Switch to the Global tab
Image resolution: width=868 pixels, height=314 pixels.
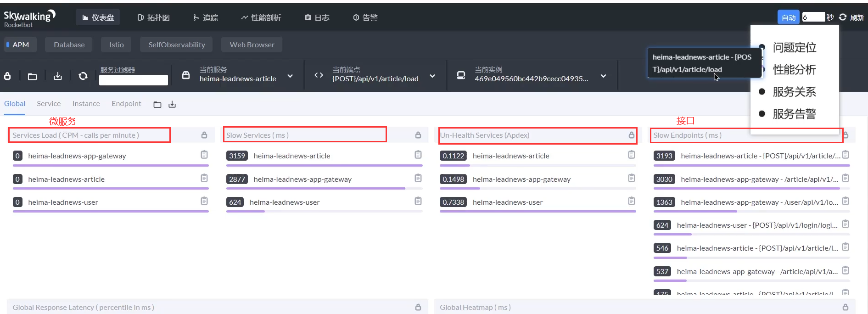(15, 104)
